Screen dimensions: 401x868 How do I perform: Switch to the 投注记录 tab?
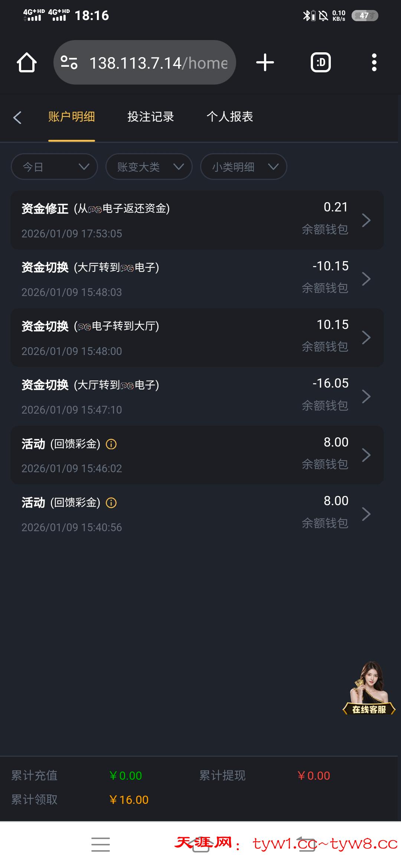[x=150, y=117]
